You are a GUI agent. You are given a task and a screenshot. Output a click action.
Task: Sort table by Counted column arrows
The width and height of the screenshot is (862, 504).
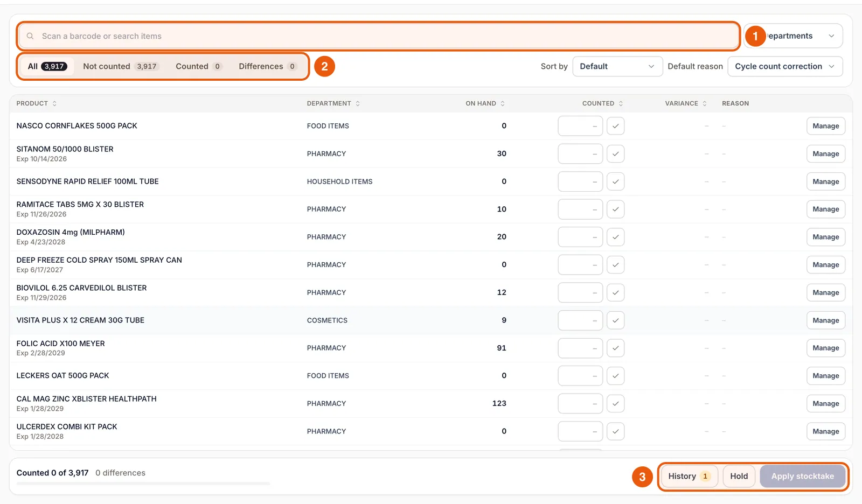(621, 103)
